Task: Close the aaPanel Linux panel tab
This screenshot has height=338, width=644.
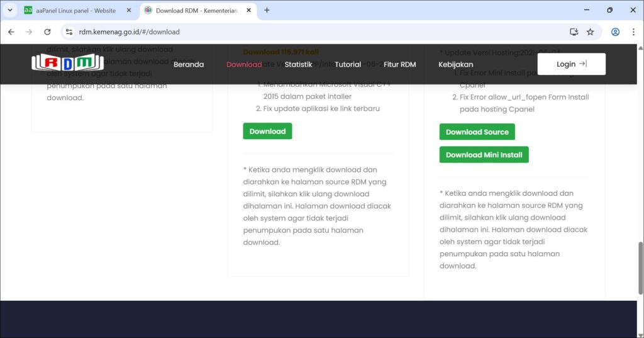Action: tap(129, 11)
